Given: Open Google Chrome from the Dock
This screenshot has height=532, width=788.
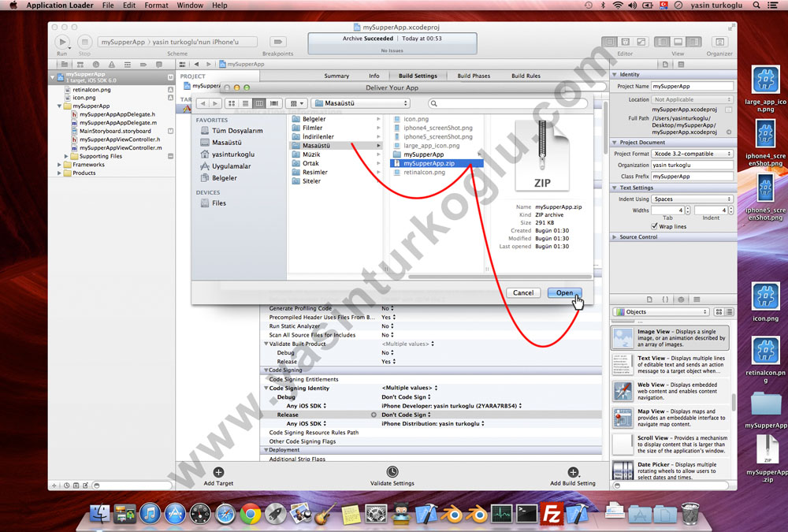Looking at the screenshot, I should (x=250, y=514).
